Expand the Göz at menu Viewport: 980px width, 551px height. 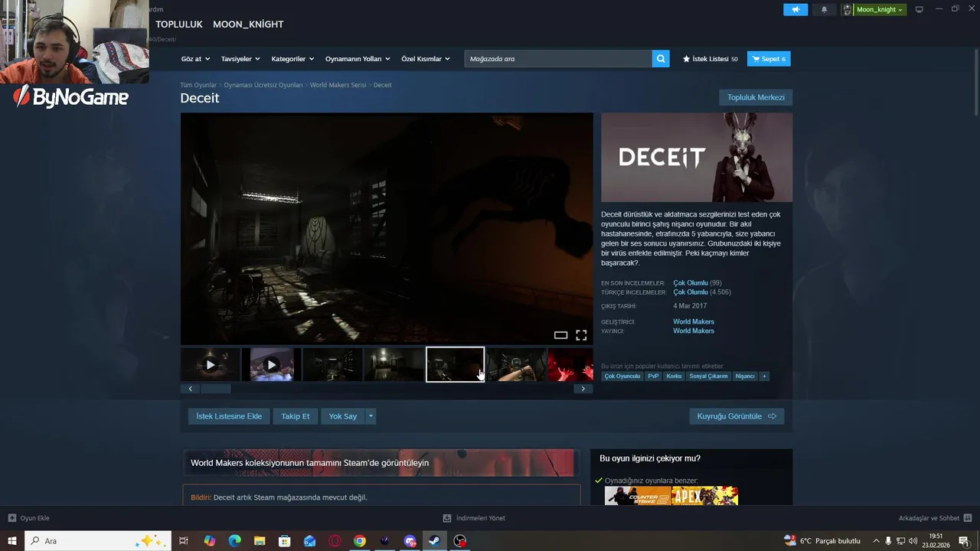pyautogui.click(x=194, y=59)
